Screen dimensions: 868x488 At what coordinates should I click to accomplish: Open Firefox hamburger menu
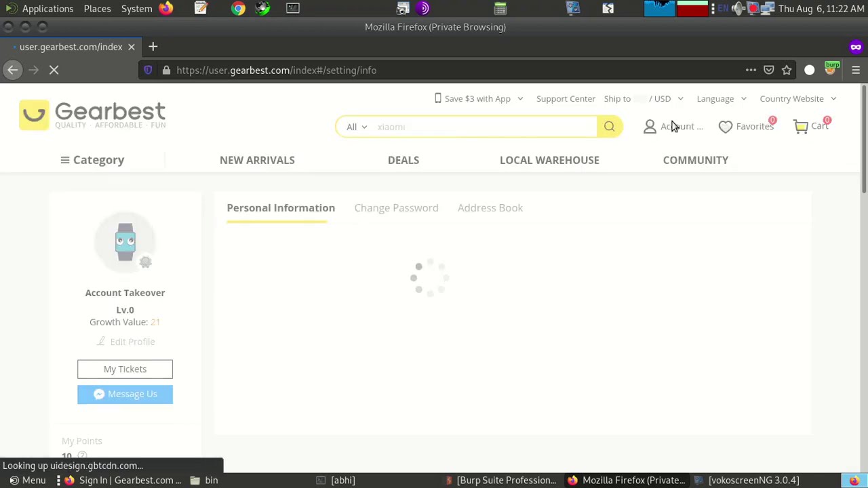(x=856, y=70)
